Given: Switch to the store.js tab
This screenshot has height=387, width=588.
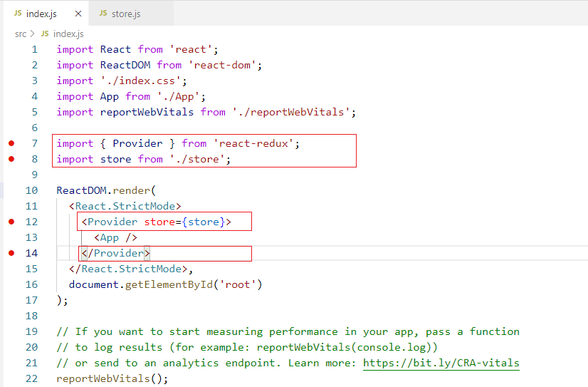Looking at the screenshot, I should click(x=125, y=14).
